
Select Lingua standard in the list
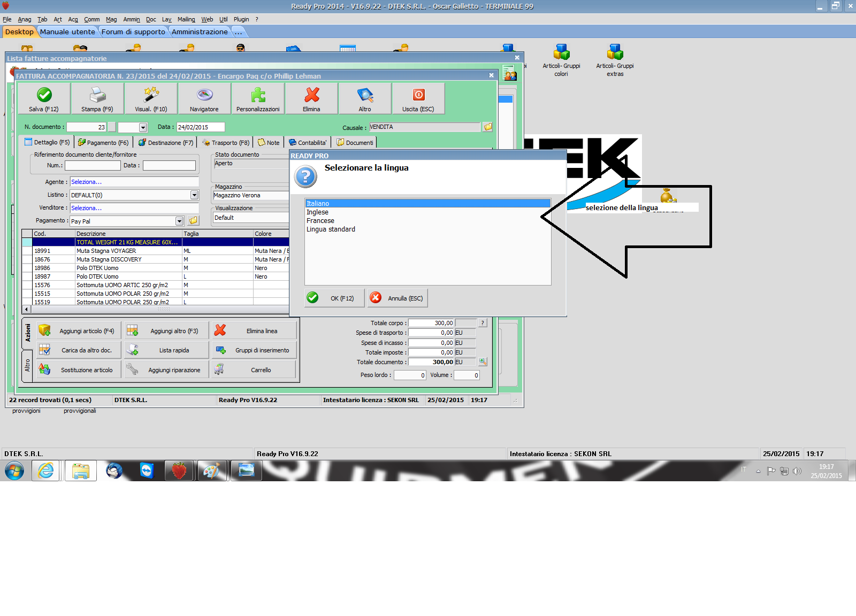pos(427,229)
